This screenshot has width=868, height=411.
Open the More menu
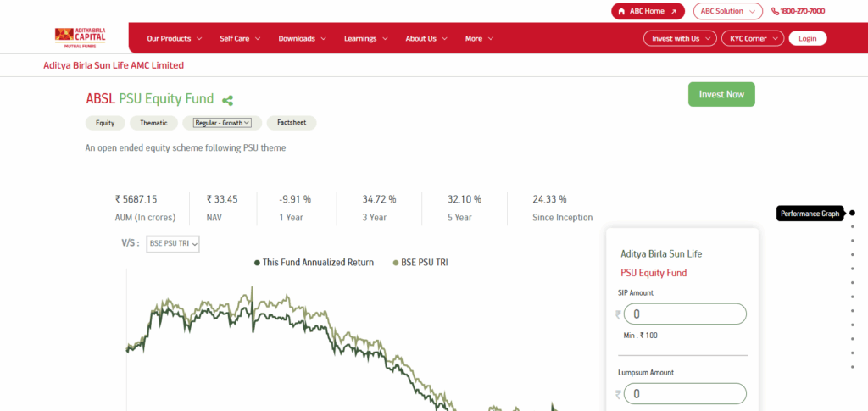click(x=480, y=39)
